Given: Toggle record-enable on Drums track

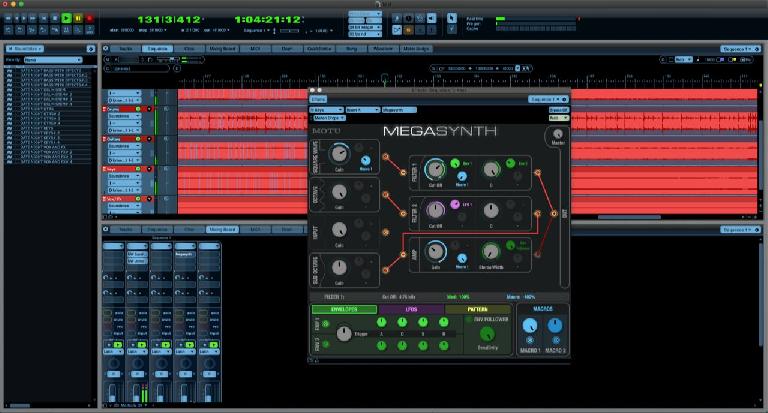Looking at the screenshot, I should tap(104, 109).
